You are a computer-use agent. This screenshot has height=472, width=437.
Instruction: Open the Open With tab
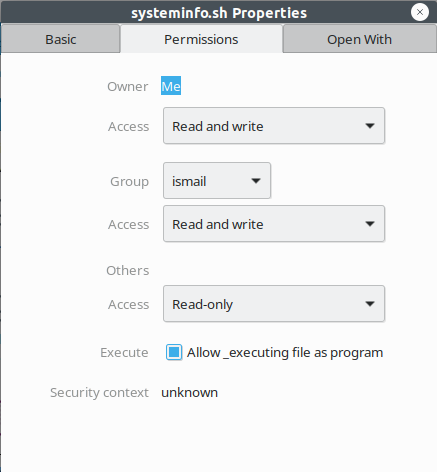pos(360,39)
